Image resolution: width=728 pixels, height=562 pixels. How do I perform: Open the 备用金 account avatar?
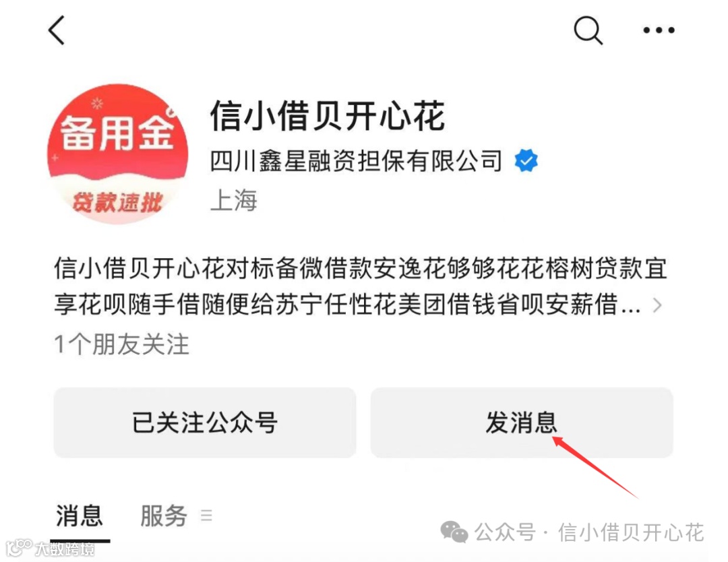pos(118,154)
